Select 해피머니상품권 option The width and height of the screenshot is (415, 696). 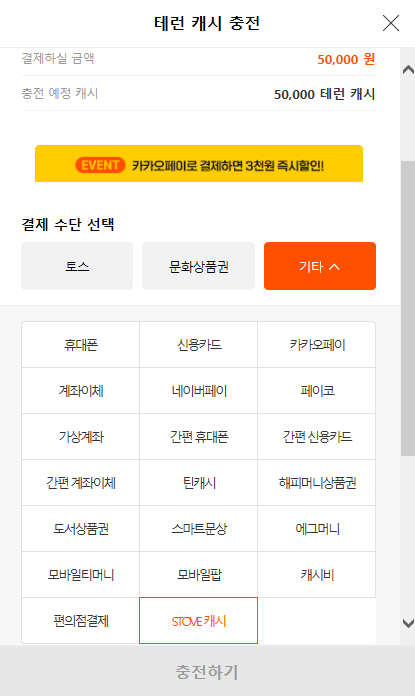(x=316, y=482)
